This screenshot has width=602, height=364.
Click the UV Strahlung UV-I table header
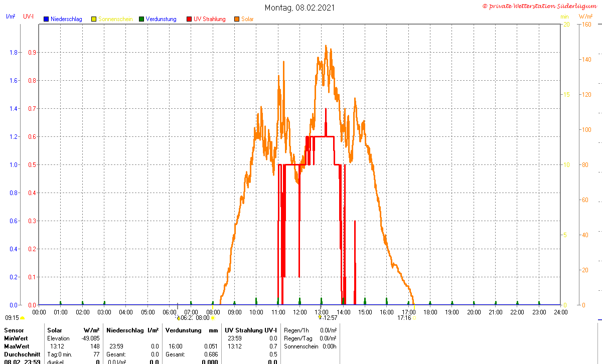[250, 330]
